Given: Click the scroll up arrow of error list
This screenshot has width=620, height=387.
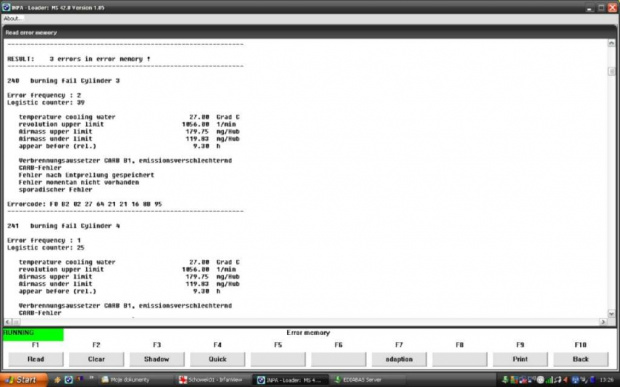Looking at the screenshot, I should pyautogui.click(x=611, y=43).
